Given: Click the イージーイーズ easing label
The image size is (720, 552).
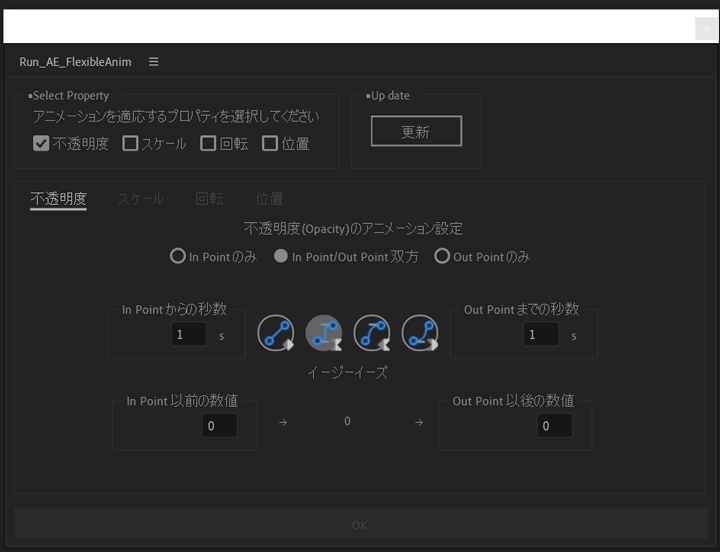Looking at the screenshot, I should point(348,372).
